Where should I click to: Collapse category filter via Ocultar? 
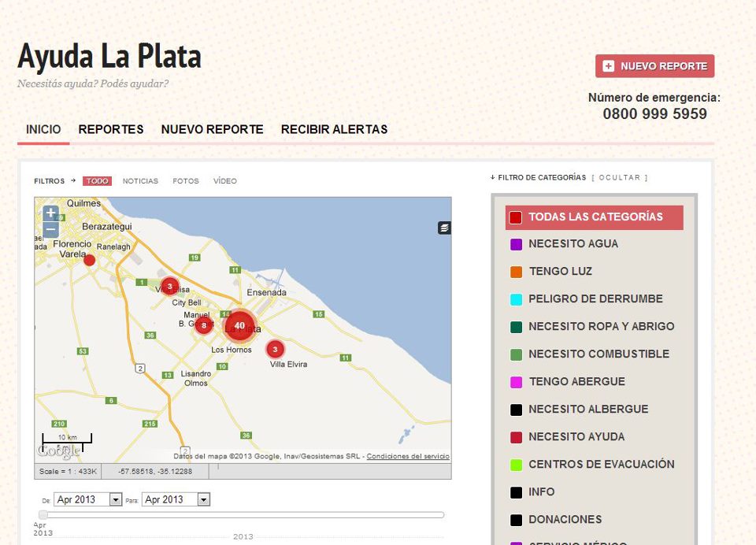[x=620, y=178]
